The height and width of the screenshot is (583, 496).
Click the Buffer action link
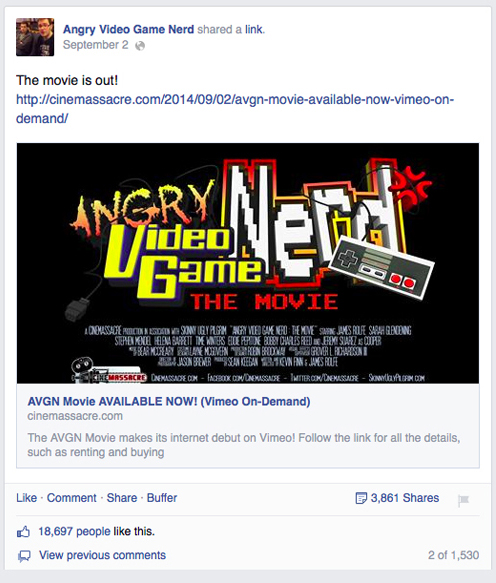[x=162, y=498]
